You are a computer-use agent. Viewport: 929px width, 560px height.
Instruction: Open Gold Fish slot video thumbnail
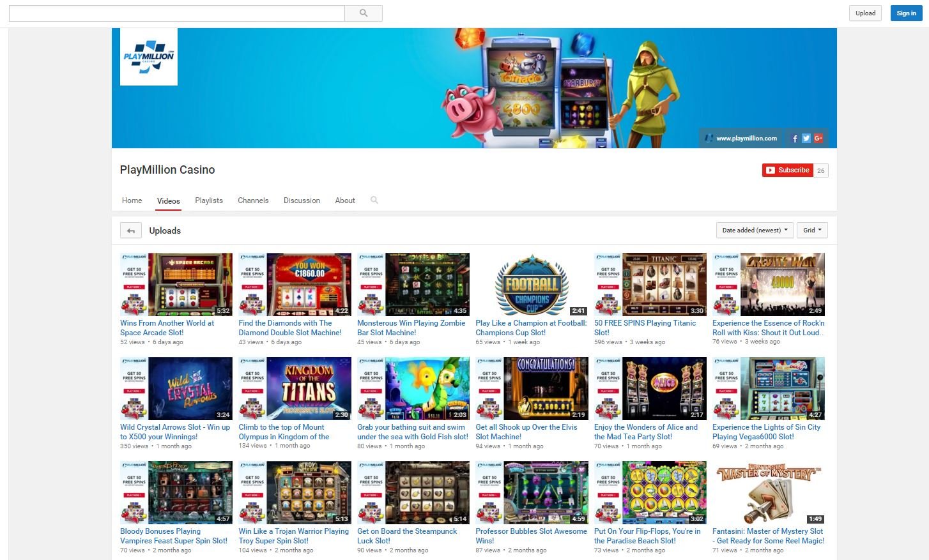(x=413, y=388)
